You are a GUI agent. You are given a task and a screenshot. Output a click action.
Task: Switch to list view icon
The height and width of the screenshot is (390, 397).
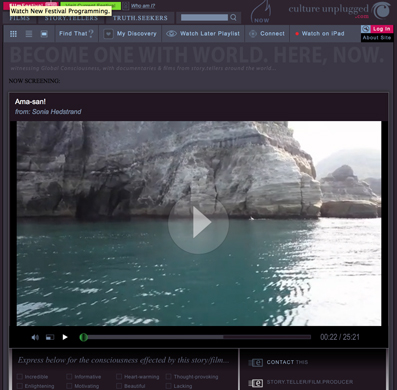[x=29, y=34]
